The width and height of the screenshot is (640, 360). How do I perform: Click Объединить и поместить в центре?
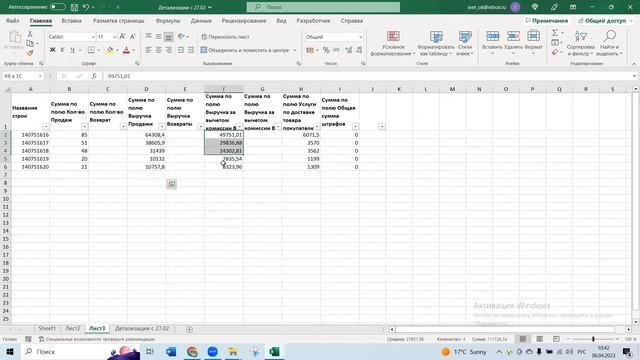pos(245,50)
